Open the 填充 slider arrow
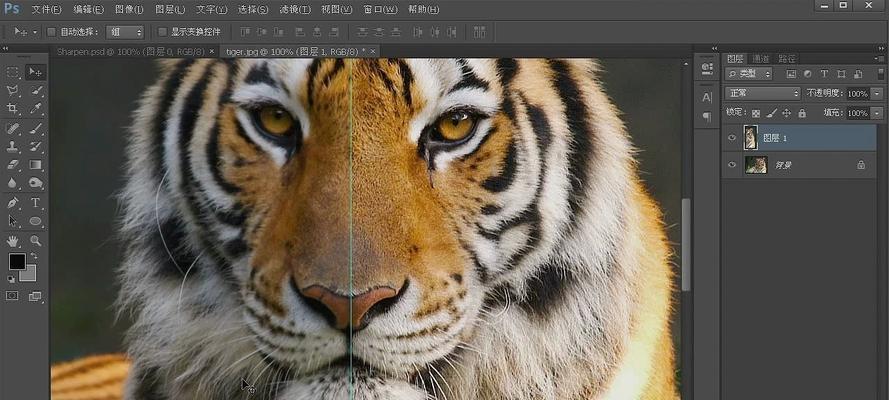 pos(878,113)
